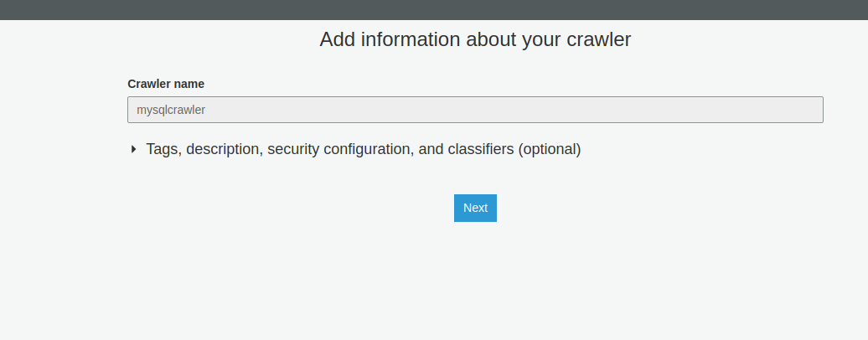Click the "Add information about your crawler" heading

[475, 39]
